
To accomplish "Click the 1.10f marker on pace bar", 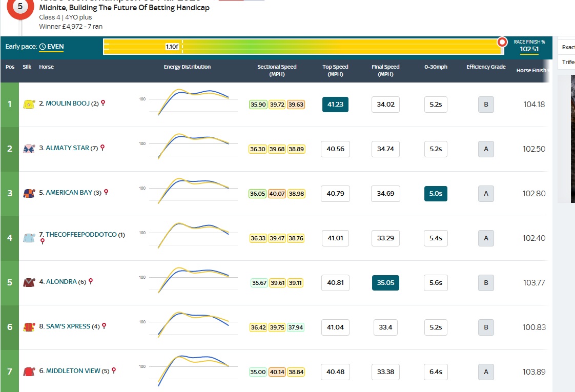I will click(172, 47).
